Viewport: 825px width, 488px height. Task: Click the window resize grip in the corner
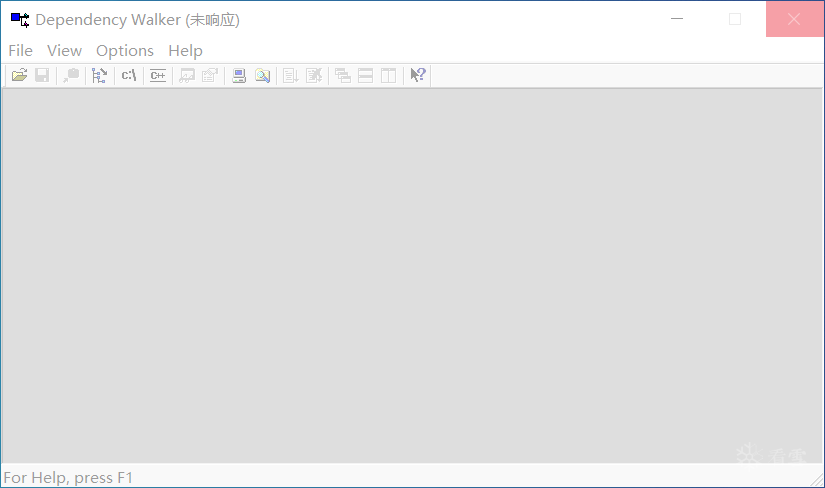pyautogui.click(x=817, y=480)
